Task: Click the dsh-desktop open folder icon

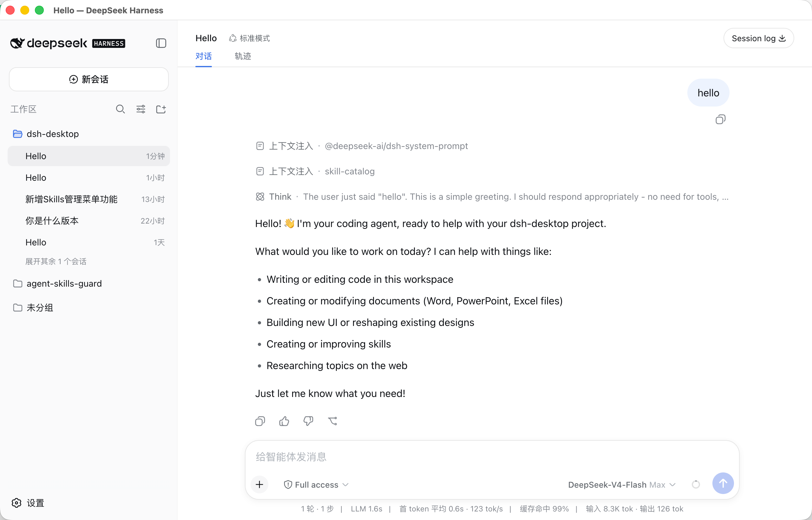Action: pos(17,134)
